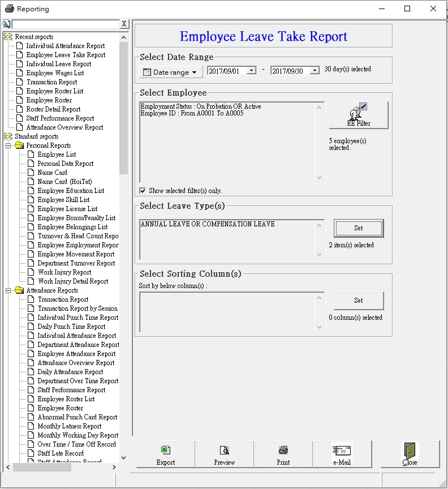Click the Employee Education List document icon
The width and height of the screenshot is (448, 489).
31,191
